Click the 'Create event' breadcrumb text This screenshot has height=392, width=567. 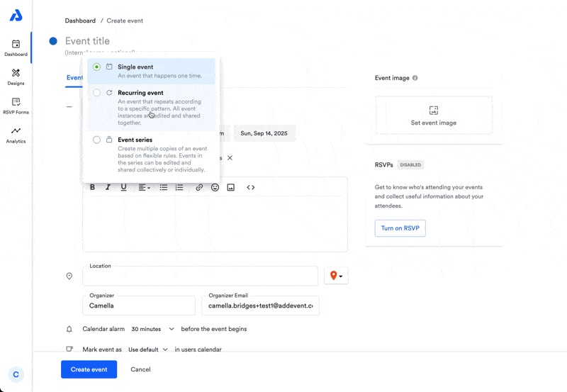point(125,21)
